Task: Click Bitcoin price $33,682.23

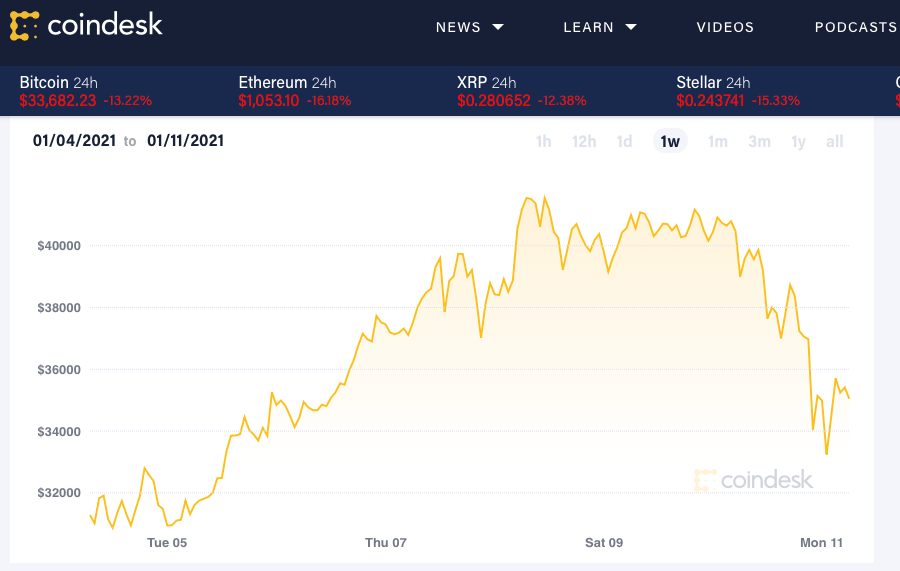Action: pos(58,100)
